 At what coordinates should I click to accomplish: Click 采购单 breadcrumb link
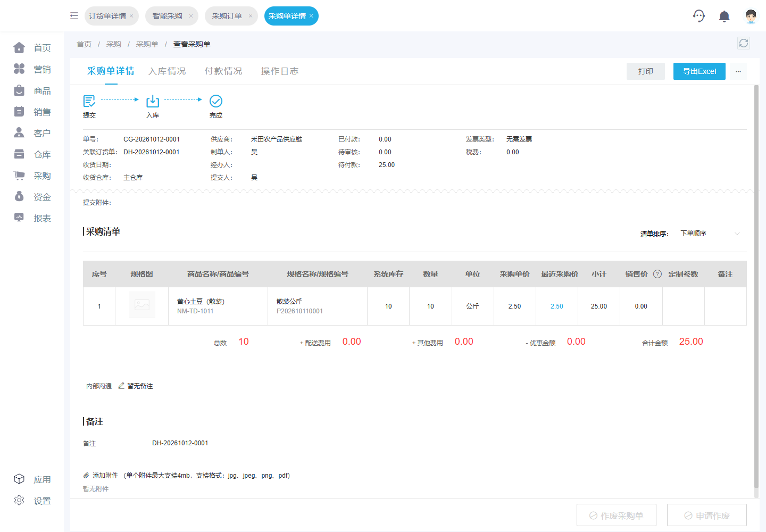[x=147, y=44]
